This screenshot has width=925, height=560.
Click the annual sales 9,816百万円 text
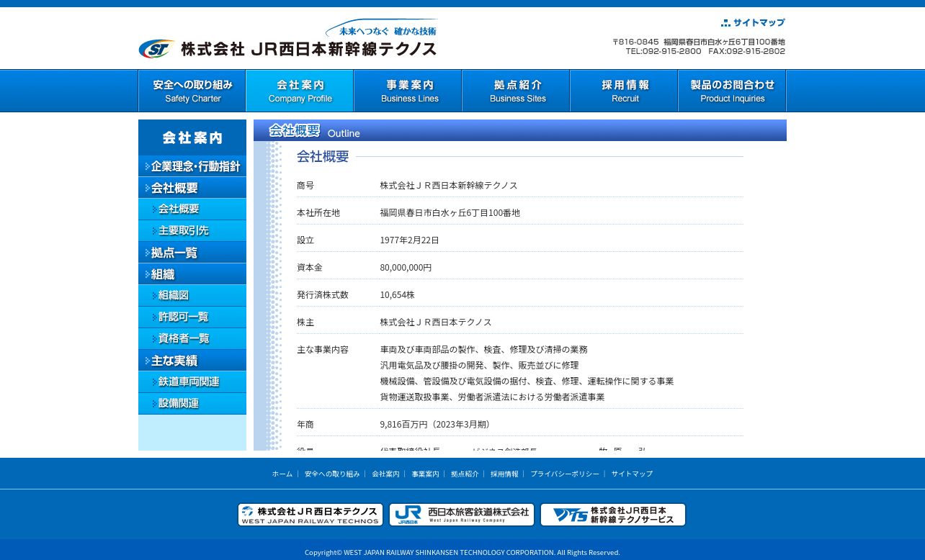coord(435,425)
